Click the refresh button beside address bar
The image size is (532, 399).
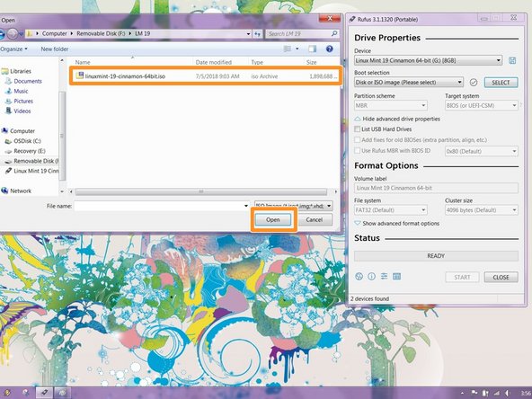point(258,33)
